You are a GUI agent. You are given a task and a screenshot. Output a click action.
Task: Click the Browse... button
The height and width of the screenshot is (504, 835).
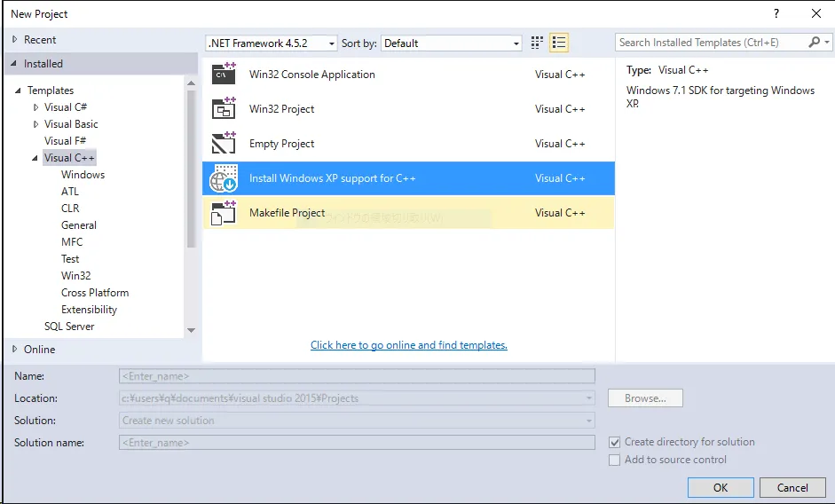coord(645,398)
